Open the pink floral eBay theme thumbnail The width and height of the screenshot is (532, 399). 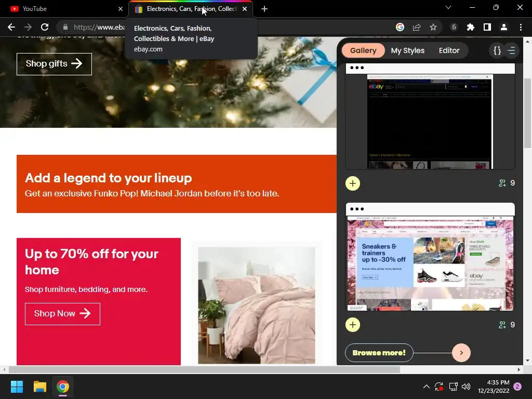coord(430,263)
